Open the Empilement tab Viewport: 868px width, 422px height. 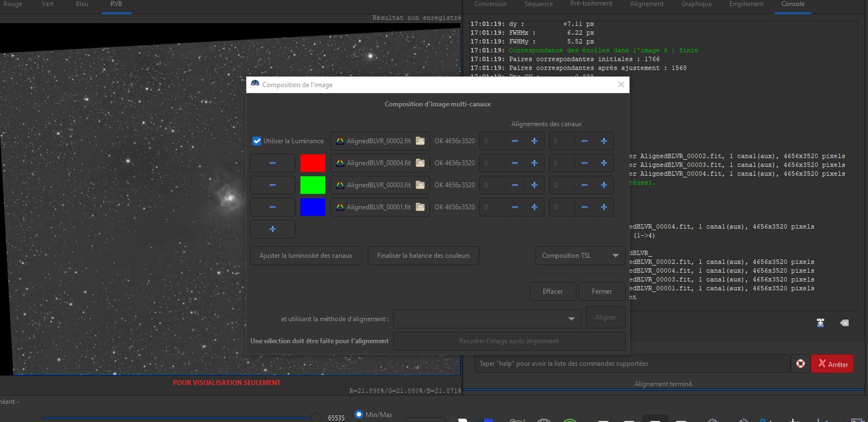click(x=746, y=5)
